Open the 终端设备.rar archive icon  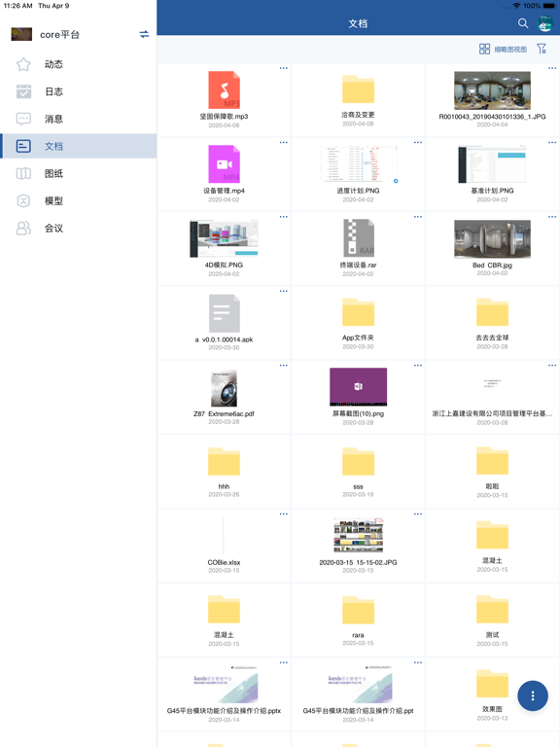(x=358, y=238)
